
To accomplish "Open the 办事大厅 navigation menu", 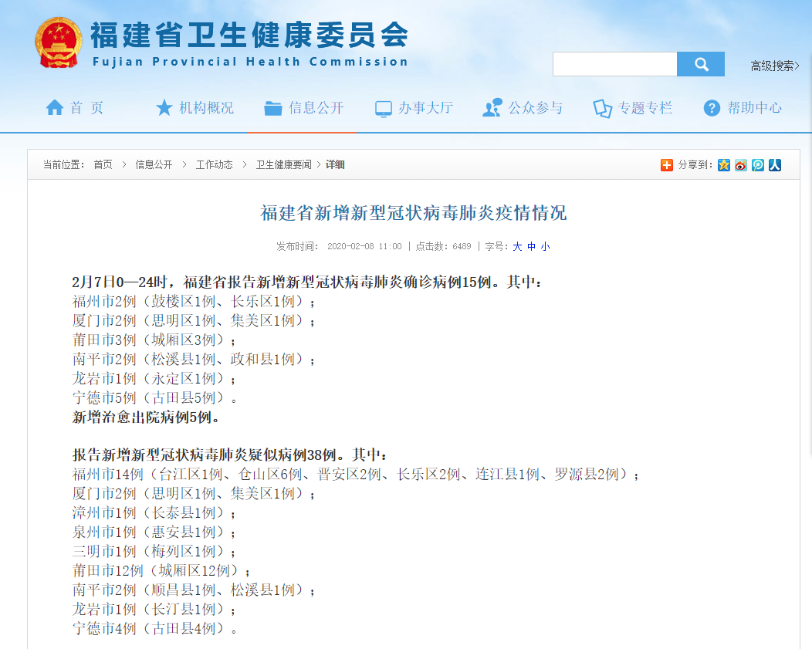I will point(414,108).
